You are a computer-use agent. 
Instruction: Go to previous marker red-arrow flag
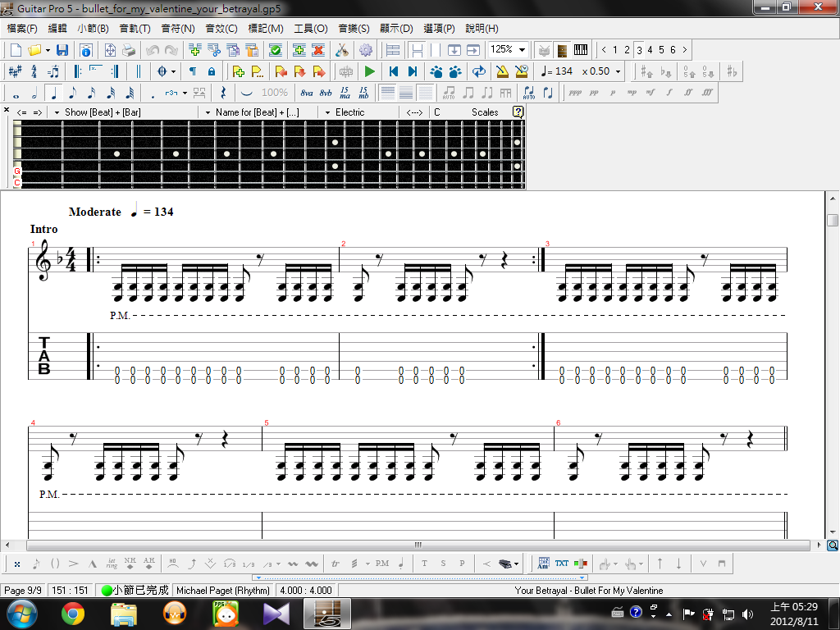[281, 71]
